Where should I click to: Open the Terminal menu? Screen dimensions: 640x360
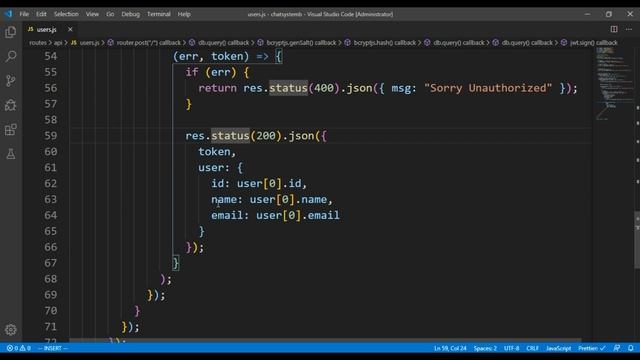(159, 14)
